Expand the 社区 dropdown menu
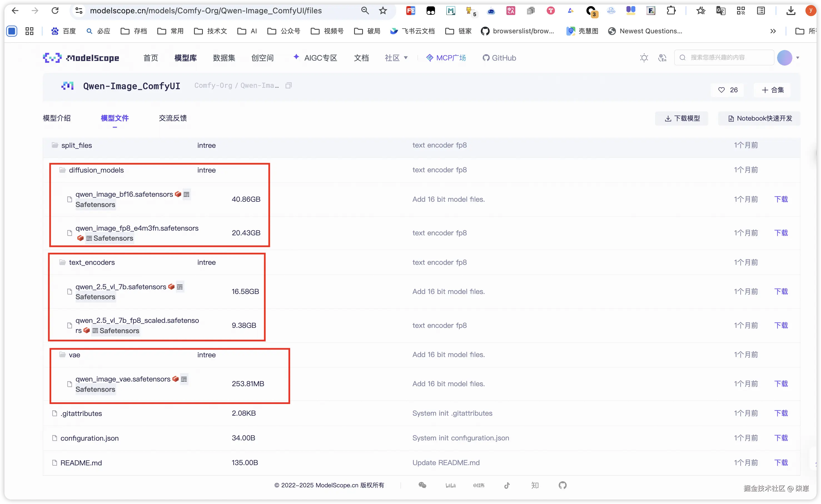 (396, 58)
